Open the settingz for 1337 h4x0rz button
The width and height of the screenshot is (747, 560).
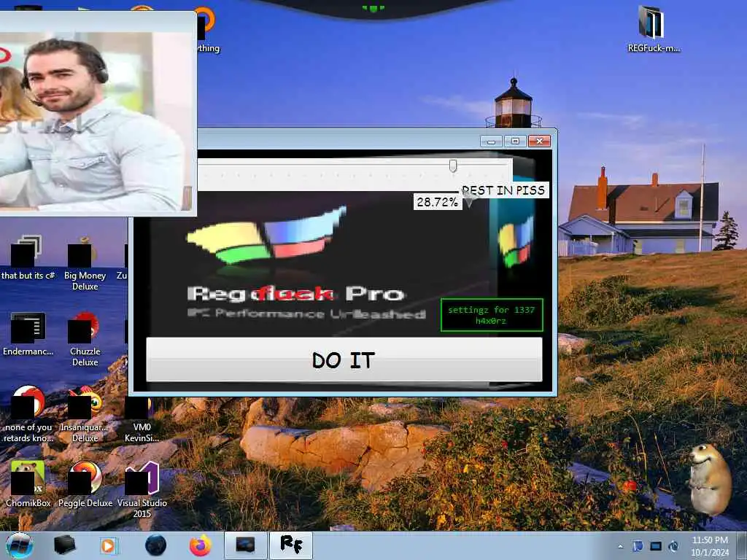[492, 315]
